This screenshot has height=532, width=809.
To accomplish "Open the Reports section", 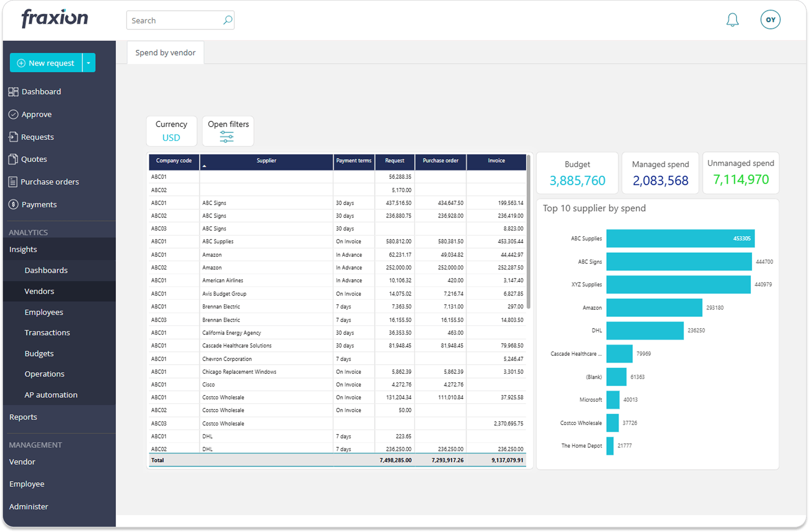I will click(x=23, y=417).
